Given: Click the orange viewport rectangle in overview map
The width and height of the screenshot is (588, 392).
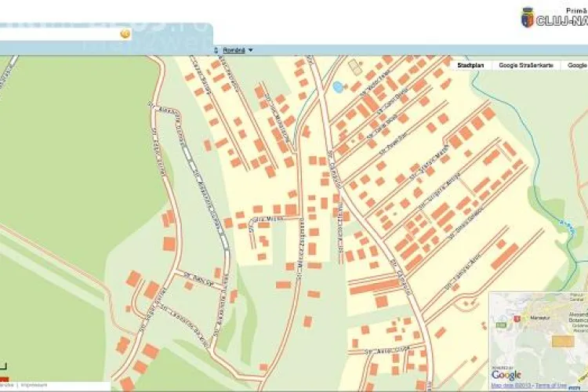Looking at the screenshot, I should [x=562, y=341].
